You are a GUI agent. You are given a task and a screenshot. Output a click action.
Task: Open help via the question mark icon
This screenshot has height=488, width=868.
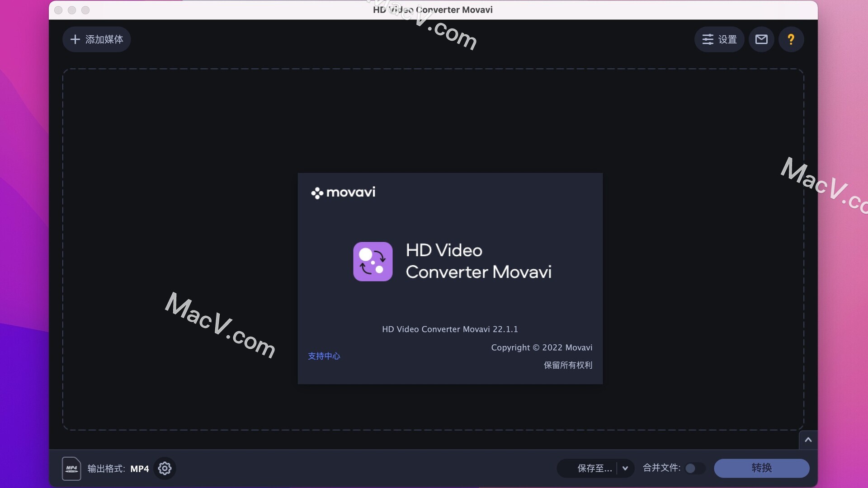791,39
